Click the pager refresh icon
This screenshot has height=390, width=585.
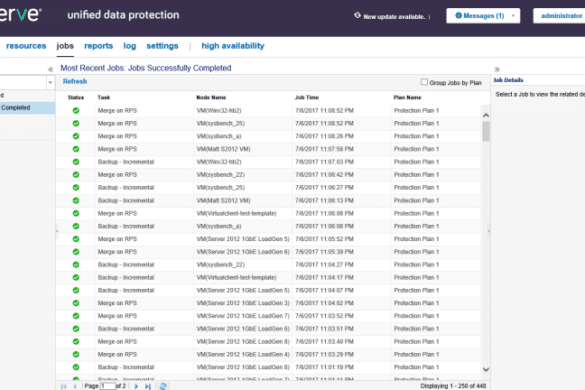(x=163, y=386)
